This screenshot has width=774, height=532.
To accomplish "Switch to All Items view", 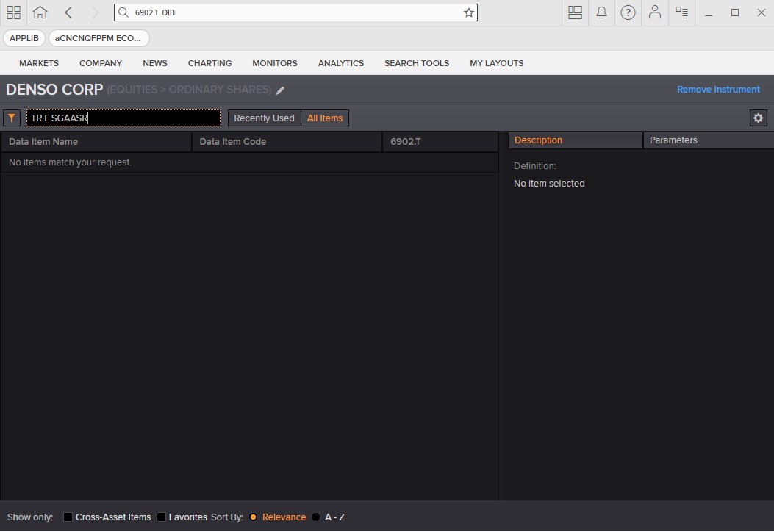I will [x=325, y=118].
